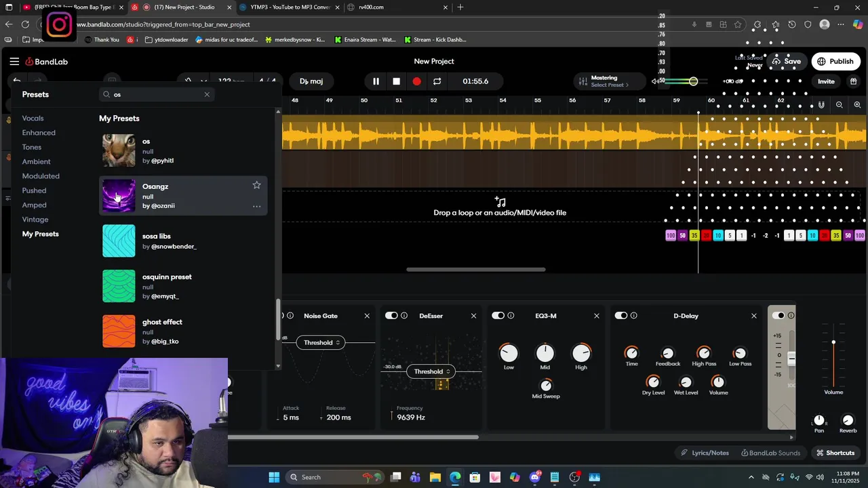The image size is (868, 488).
Task: Select the Ambient preset category
Action: pos(36,162)
